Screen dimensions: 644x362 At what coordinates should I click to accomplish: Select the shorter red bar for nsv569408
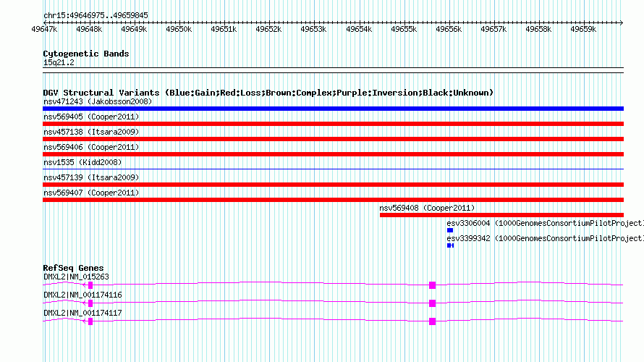click(502, 215)
